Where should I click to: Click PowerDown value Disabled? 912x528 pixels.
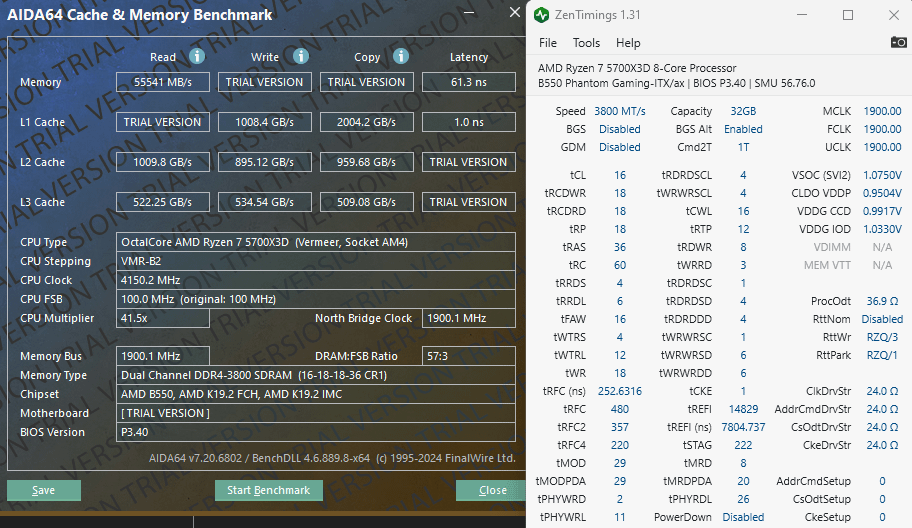pyautogui.click(x=743, y=517)
